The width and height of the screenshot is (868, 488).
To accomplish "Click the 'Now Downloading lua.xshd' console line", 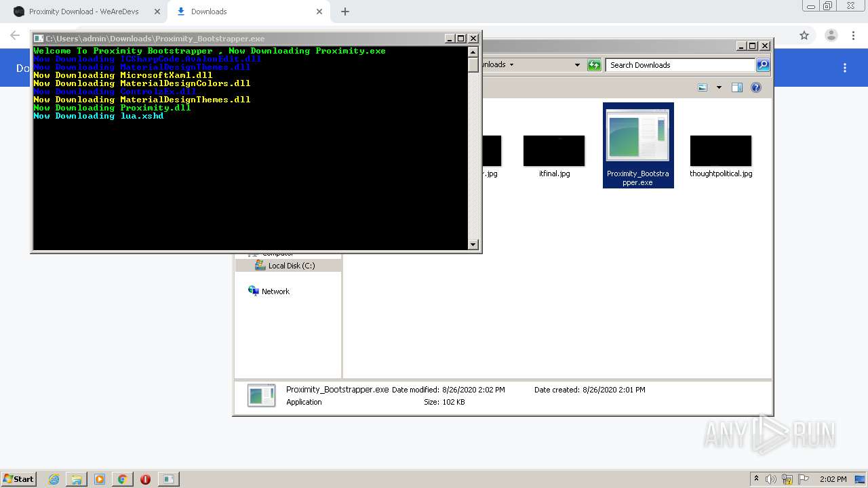I will 98,116.
